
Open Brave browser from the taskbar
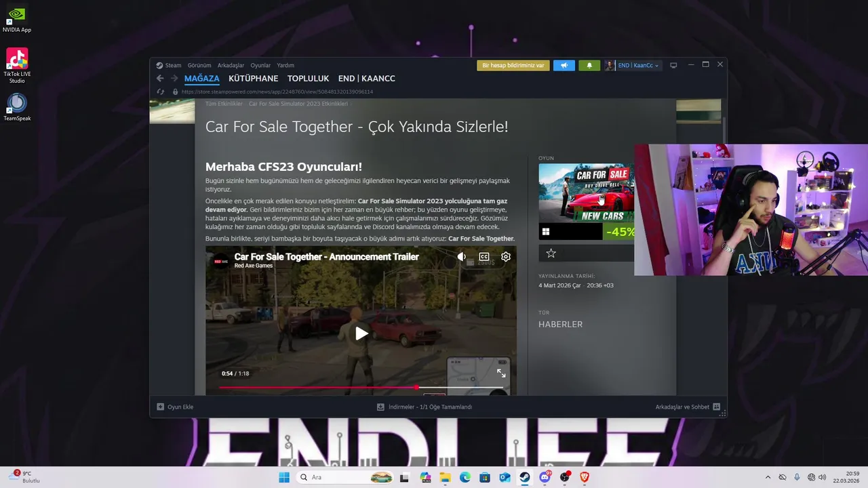tap(585, 477)
